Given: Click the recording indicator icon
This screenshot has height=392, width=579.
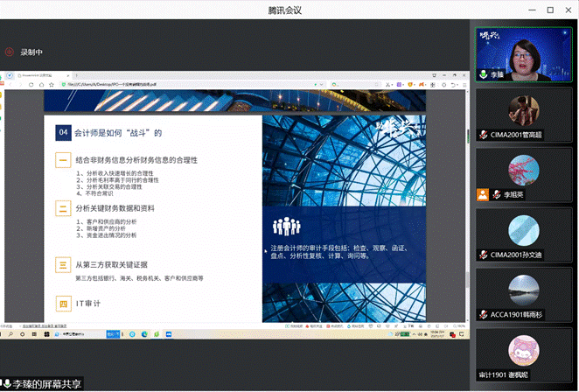Looking at the screenshot, I should [x=9, y=52].
